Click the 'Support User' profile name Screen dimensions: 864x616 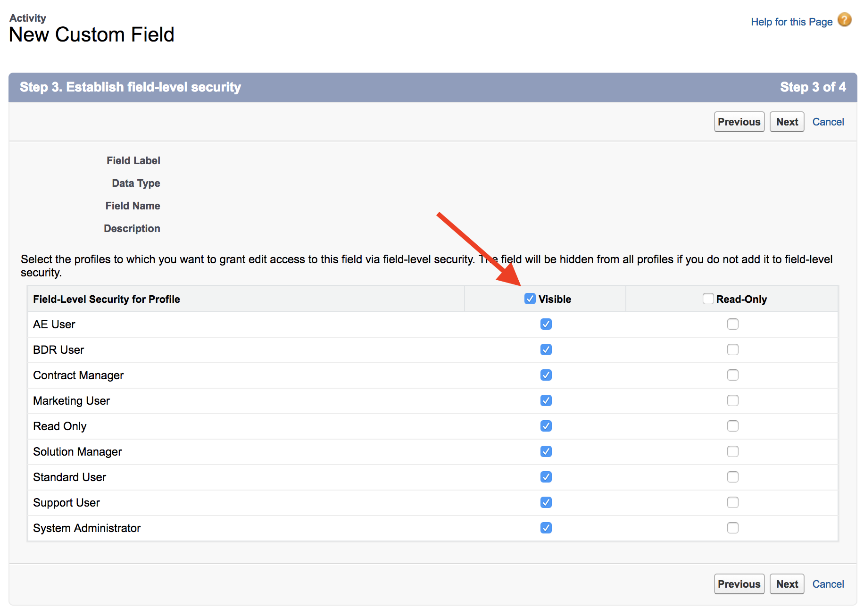pyautogui.click(x=66, y=503)
